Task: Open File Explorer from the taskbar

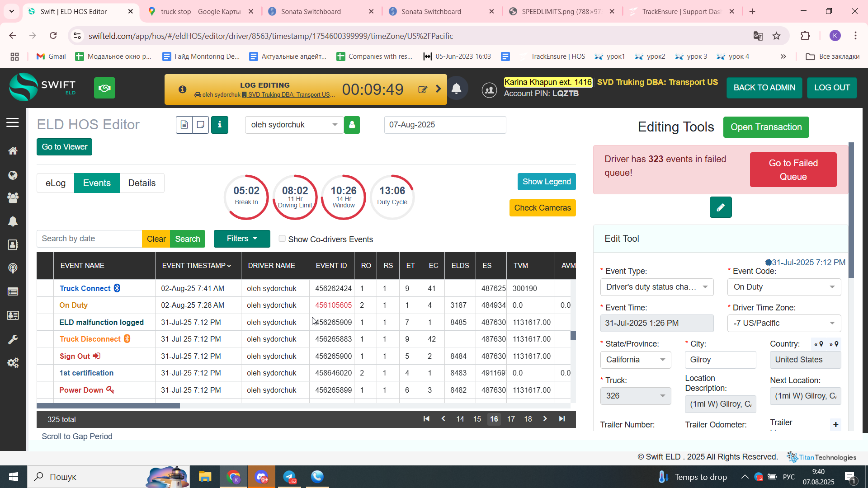Action: coord(205,477)
